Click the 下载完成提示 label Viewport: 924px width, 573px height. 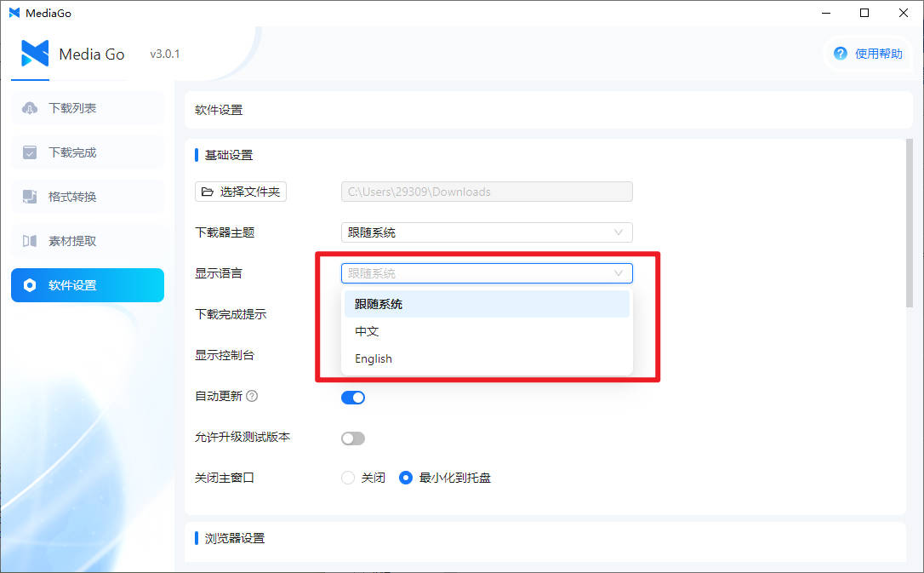231,314
